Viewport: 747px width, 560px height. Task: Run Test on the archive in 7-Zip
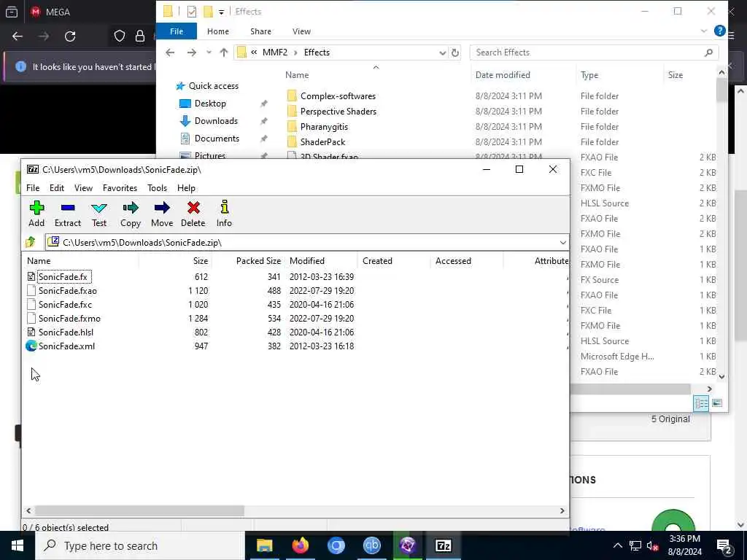99,214
